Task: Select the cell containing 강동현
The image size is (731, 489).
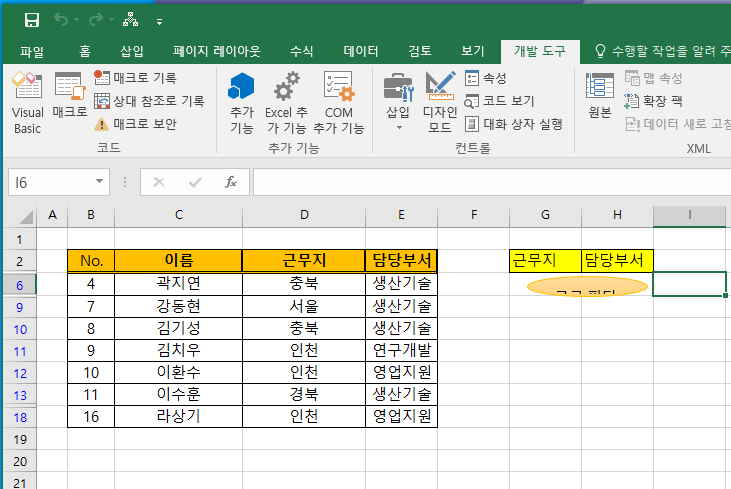Action: pyautogui.click(x=179, y=306)
